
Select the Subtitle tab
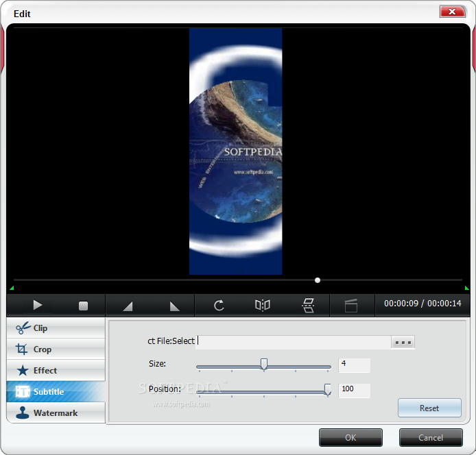coord(56,392)
